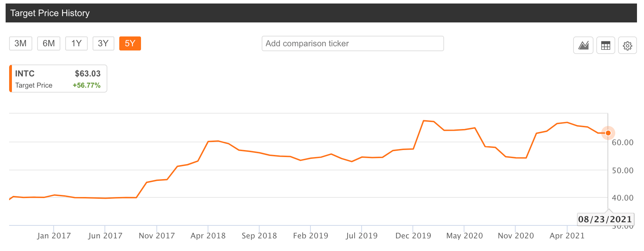Click the 60.00 y-axis label

623,142
